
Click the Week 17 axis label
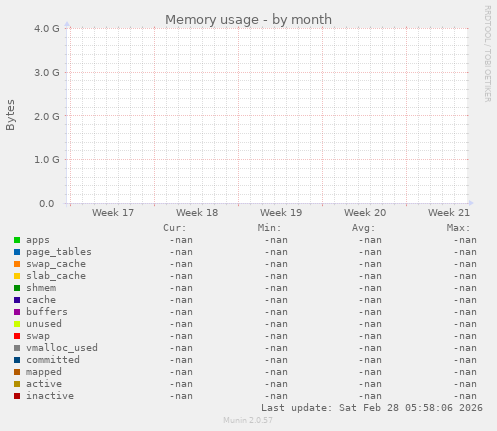tap(113, 212)
